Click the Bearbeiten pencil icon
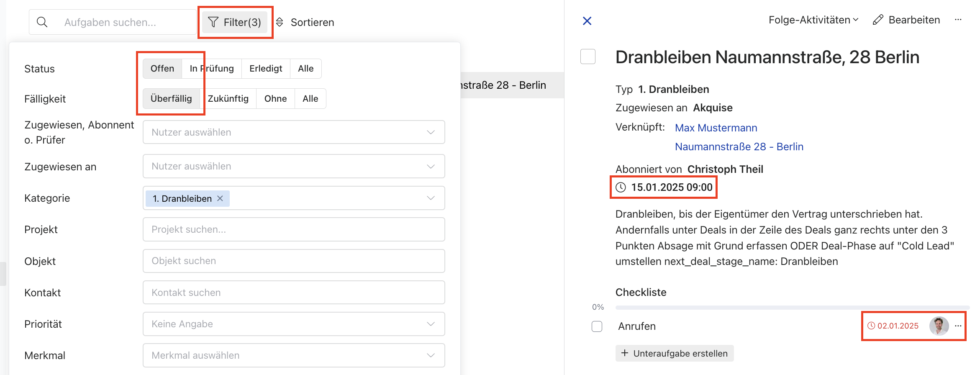 coord(878,20)
